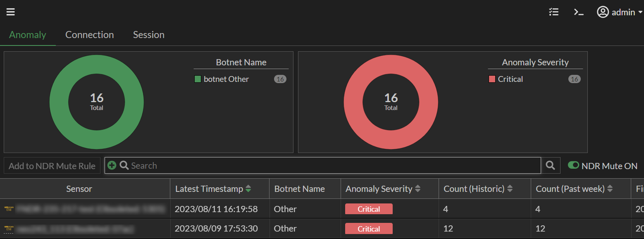Click the Critical badge in the first row
This screenshot has width=644, height=239.
click(369, 209)
